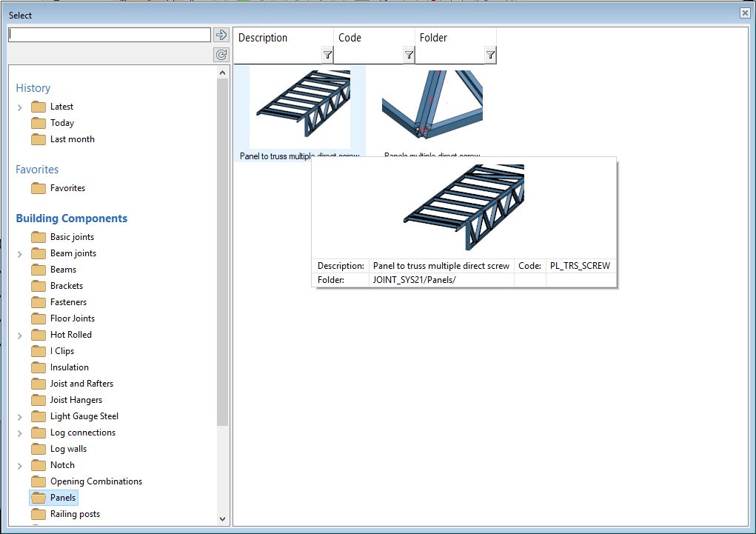
Task: Open the Folder column filter
Action: (490, 55)
